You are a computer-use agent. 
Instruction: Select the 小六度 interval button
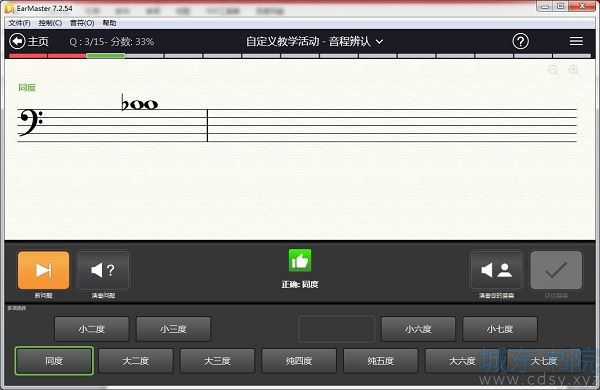418,329
